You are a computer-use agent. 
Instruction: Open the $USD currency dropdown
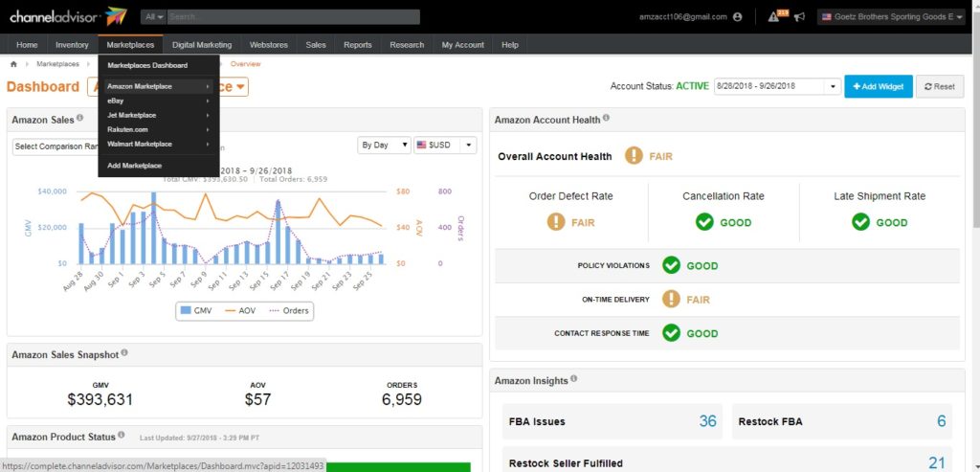tap(445, 146)
